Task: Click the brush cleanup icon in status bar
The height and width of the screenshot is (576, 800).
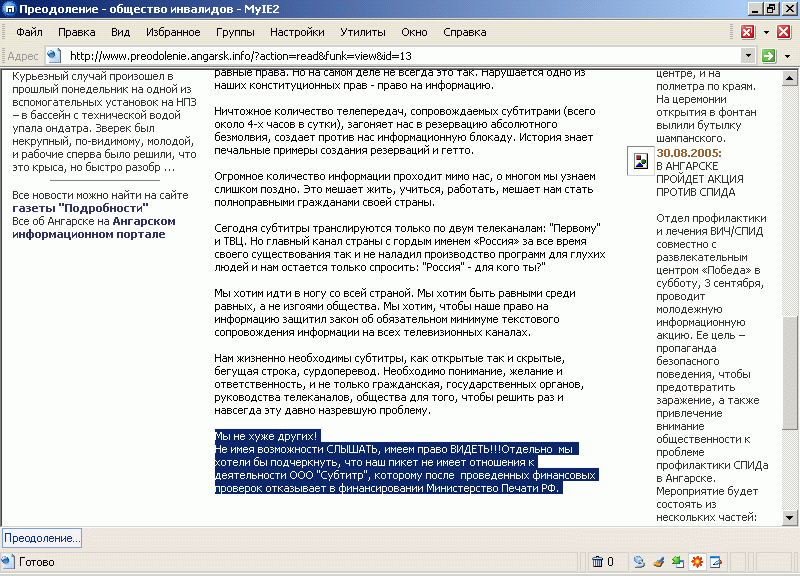Action: coord(658,562)
